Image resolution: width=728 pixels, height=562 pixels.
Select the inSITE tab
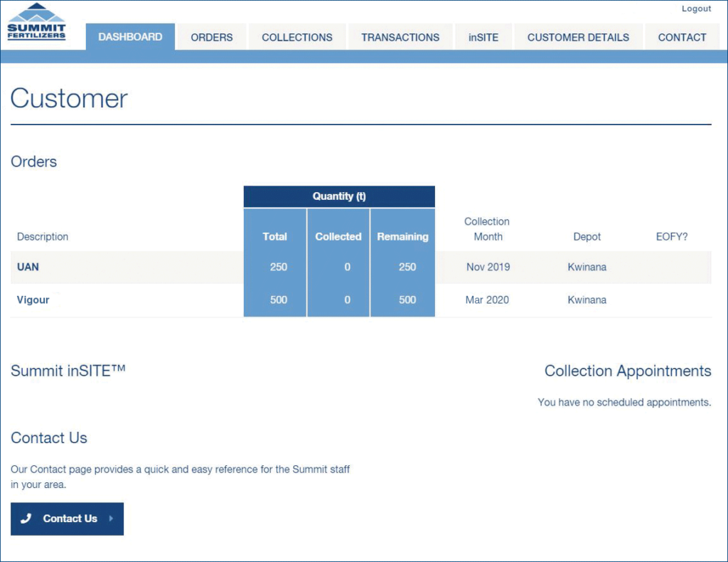(483, 38)
